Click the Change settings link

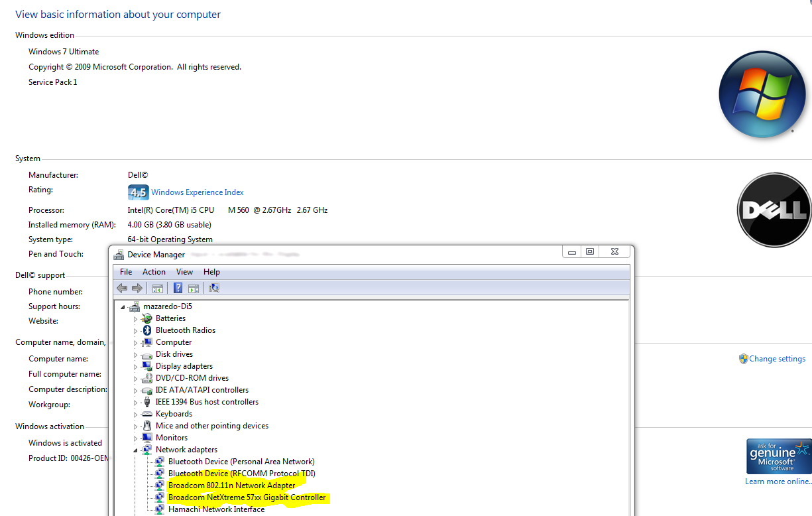click(778, 359)
